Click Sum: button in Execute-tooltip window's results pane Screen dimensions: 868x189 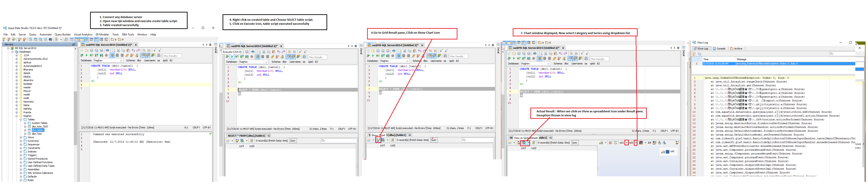click(x=293, y=140)
